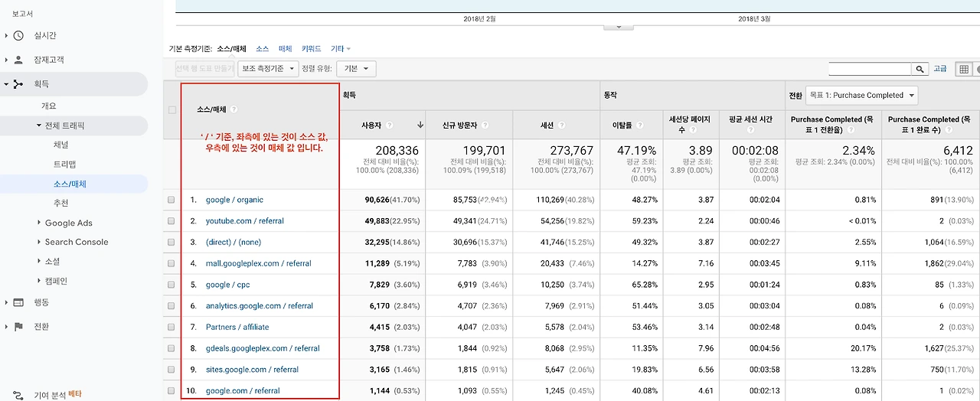
Task: Check the Partners / affiliate row checkbox
Action: 171,328
